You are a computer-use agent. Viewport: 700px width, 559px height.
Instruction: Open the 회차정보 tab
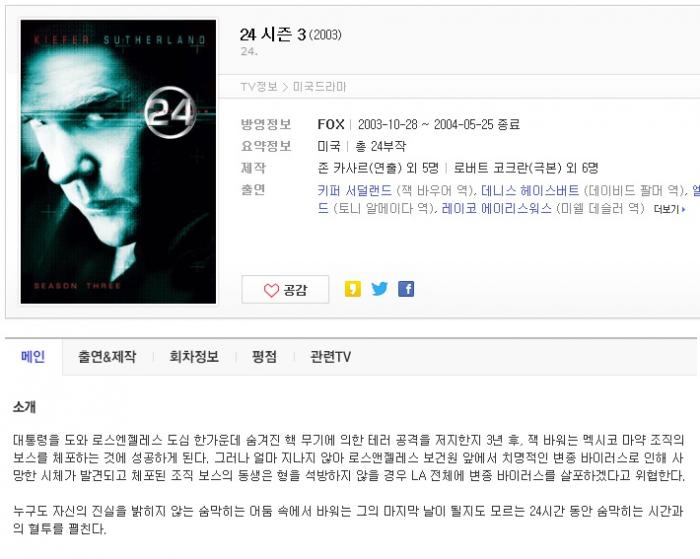[194, 357]
